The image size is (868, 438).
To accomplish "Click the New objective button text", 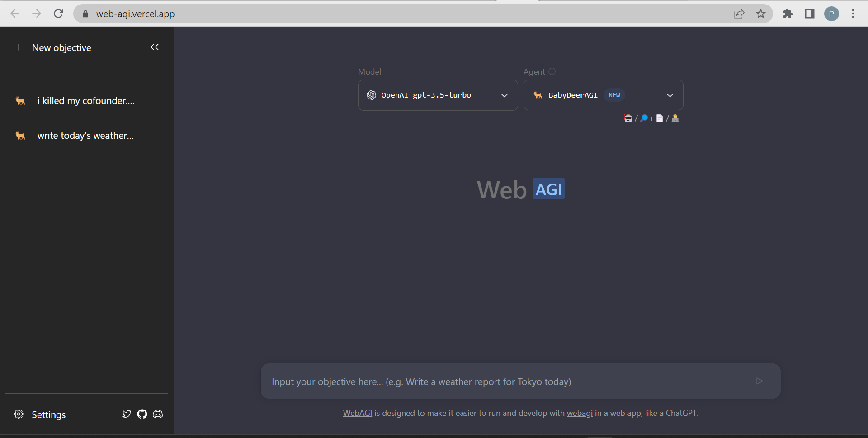I will (61, 48).
